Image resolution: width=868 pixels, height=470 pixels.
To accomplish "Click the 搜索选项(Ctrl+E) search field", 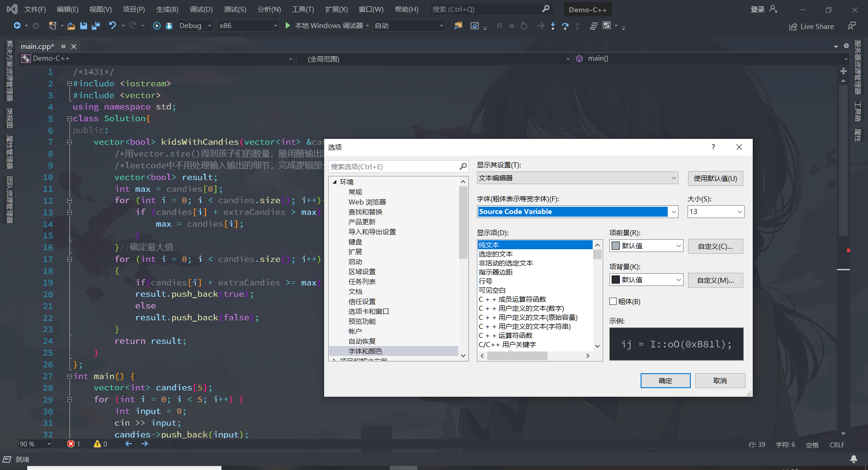I will tap(398, 166).
